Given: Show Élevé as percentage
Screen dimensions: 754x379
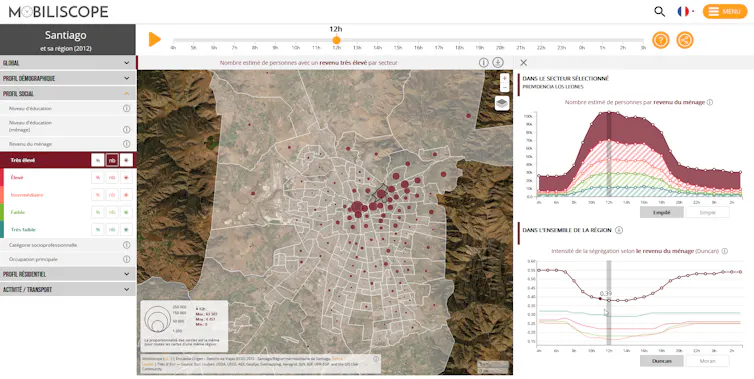Looking at the screenshot, I should [x=98, y=177].
